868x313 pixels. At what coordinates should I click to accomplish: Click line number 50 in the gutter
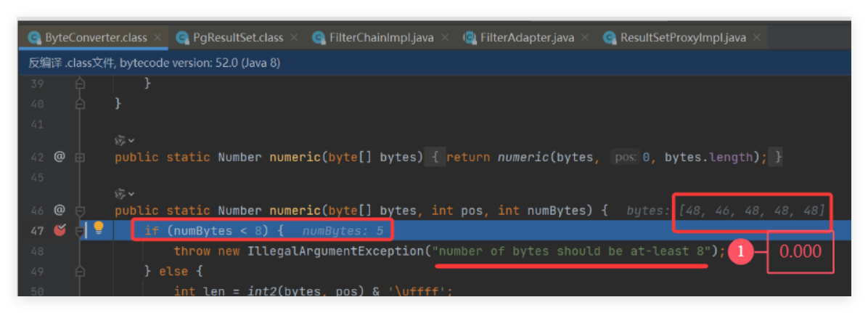tap(38, 291)
